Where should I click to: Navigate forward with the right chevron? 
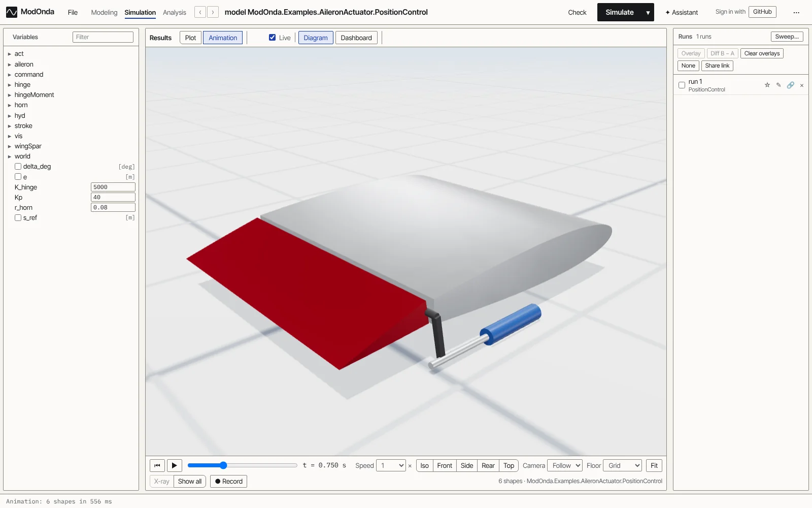pyautogui.click(x=213, y=12)
